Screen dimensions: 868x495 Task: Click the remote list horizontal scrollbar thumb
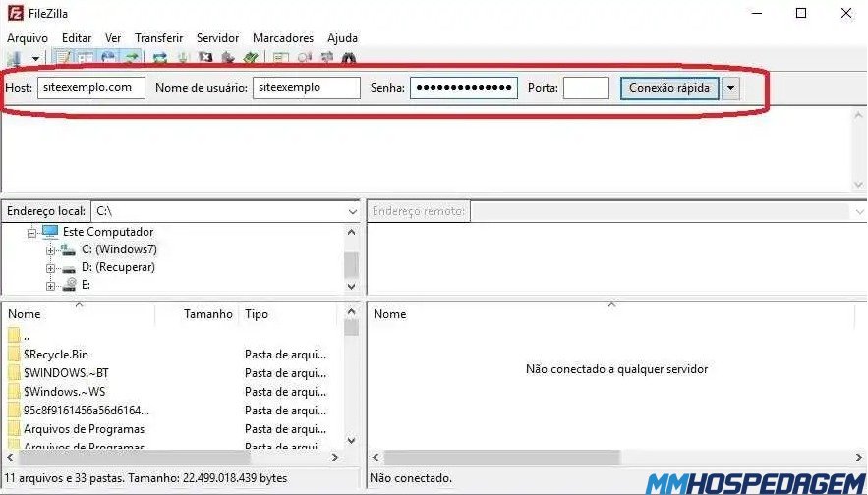[502, 457]
